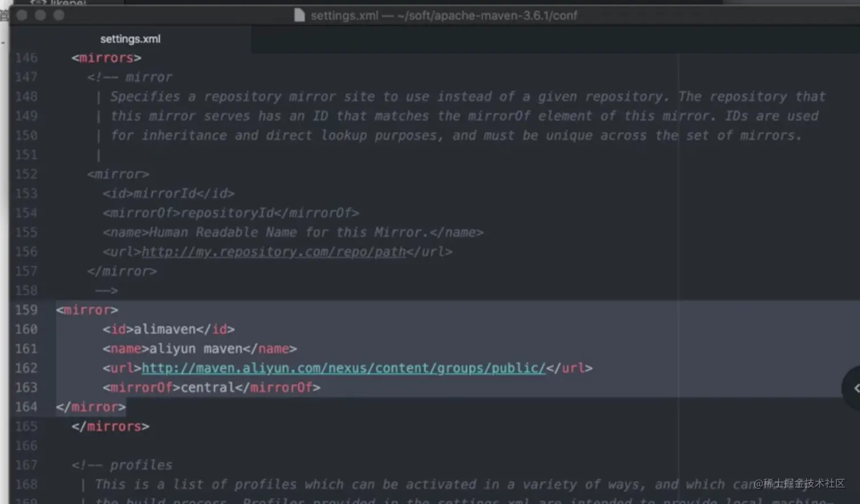Click line number 163 in the gutter
The image size is (860, 504).
pyautogui.click(x=26, y=387)
